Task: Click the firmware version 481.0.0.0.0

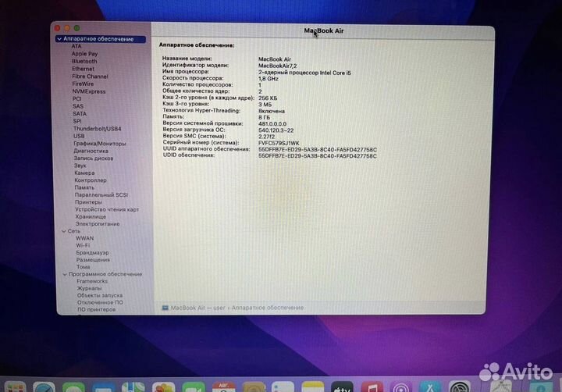Action: [272, 124]
